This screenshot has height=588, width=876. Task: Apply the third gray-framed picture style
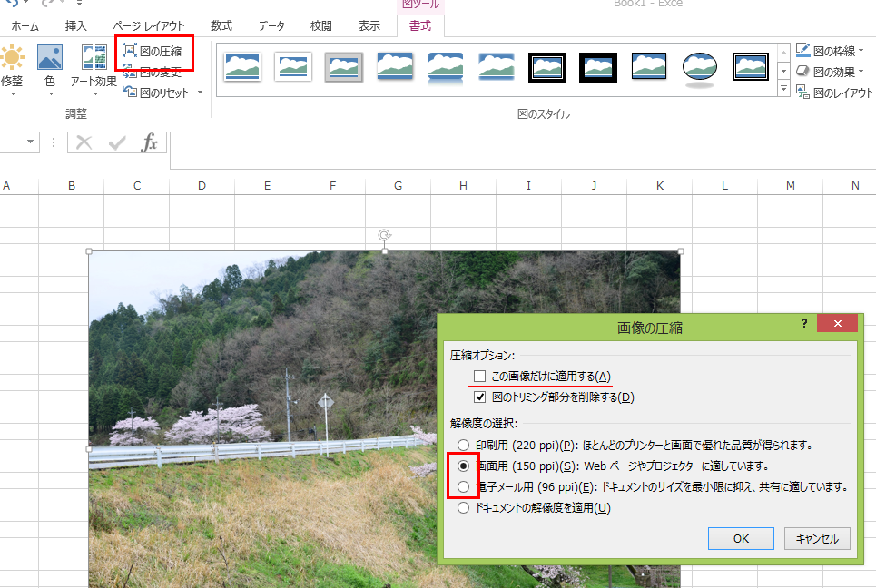343,67
